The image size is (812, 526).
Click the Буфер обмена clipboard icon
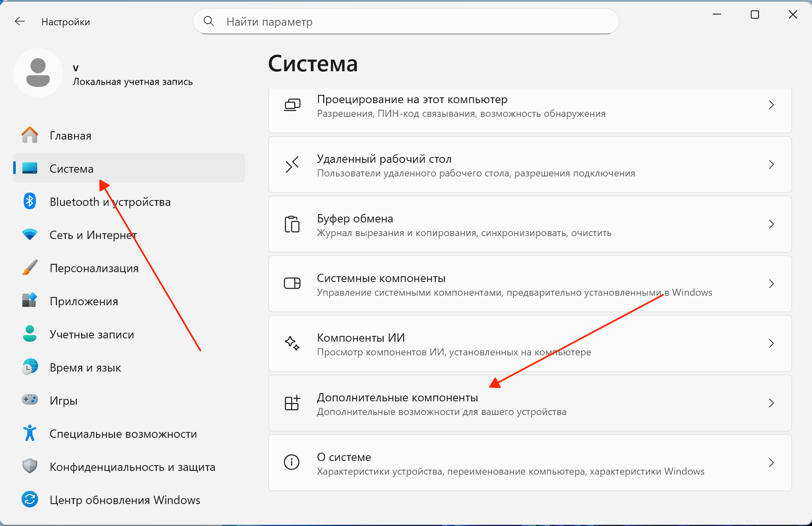coord(292,224)
